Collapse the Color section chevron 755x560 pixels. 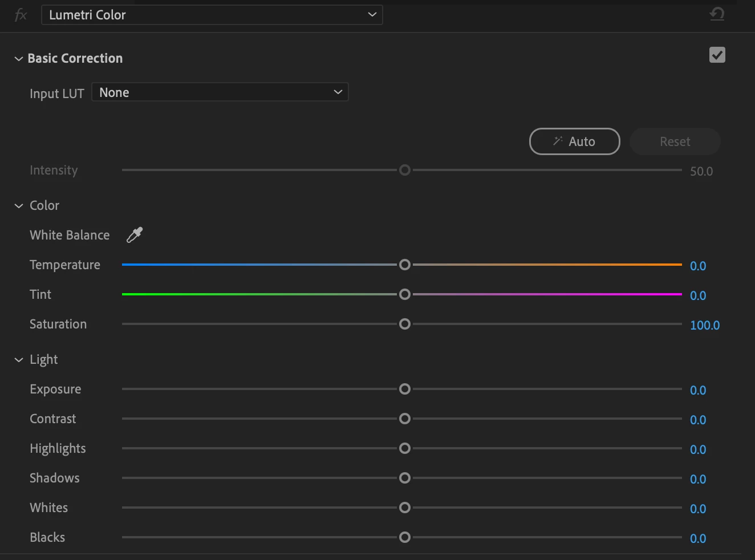(19, 206)
